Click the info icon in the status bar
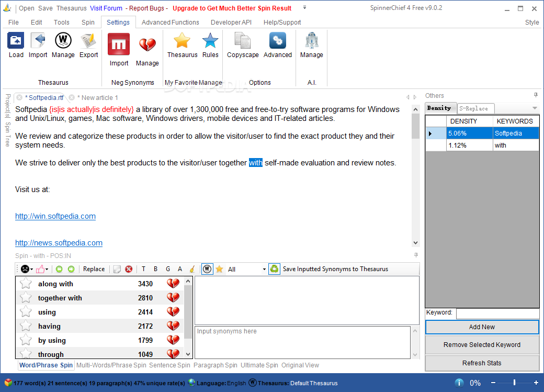544x392 pixels. 459,383
